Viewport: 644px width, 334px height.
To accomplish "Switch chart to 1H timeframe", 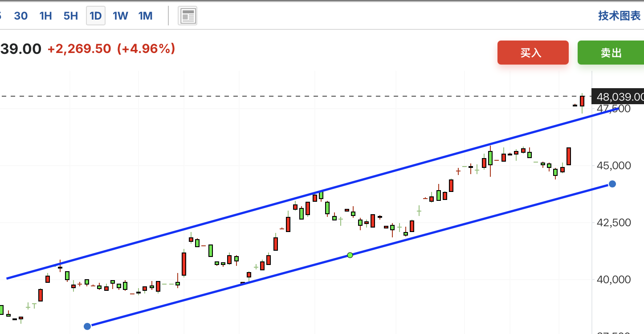I will click(45, 16).
